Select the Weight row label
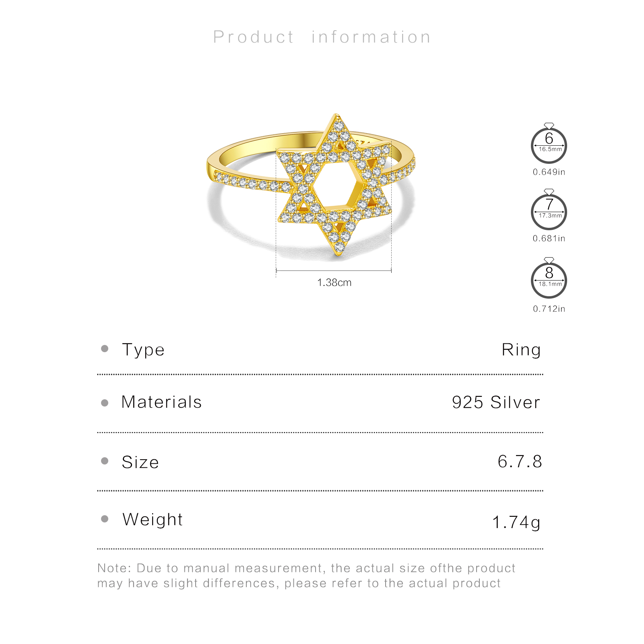644x644 pixels. pos(153,519)
